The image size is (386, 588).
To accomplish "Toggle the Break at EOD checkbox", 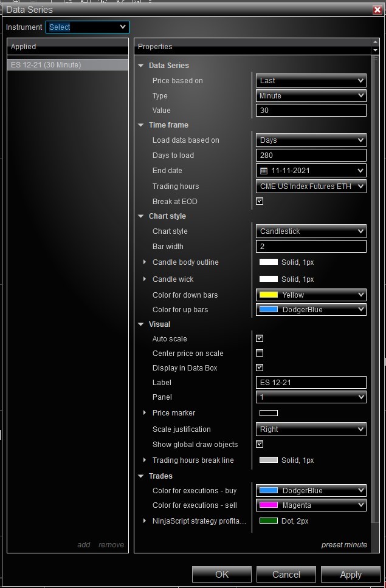I will tap(260, 202).
